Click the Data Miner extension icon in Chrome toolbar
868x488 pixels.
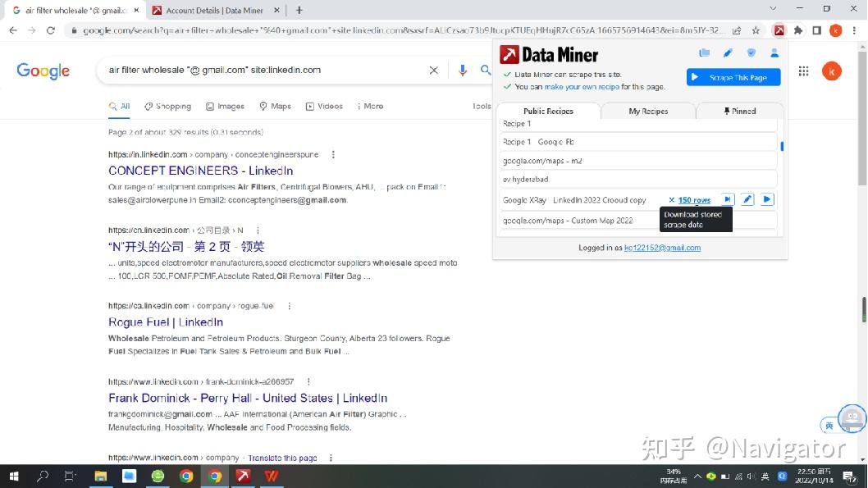point(779,30)
